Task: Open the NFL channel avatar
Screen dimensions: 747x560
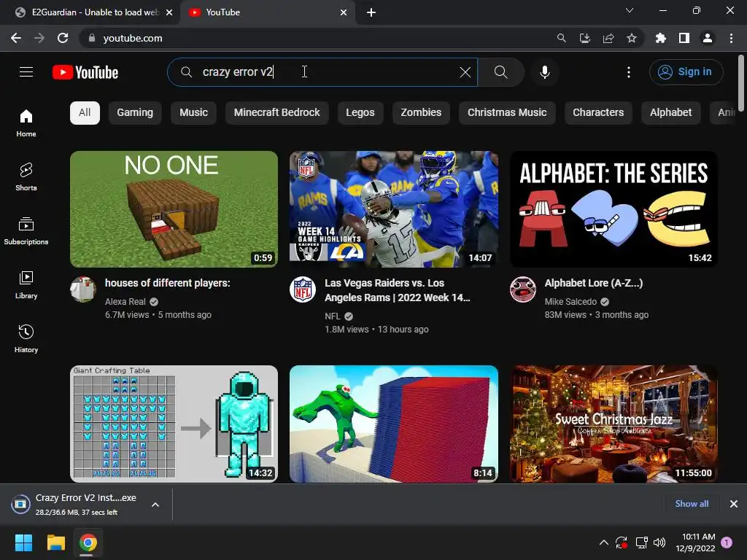Action: point(303,289)
